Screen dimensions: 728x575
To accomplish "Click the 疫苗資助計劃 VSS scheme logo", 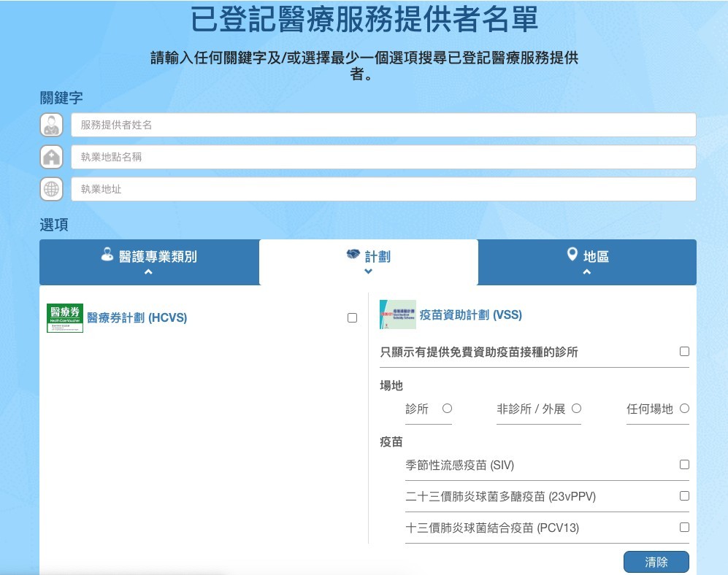I will (x=398, y=314).
